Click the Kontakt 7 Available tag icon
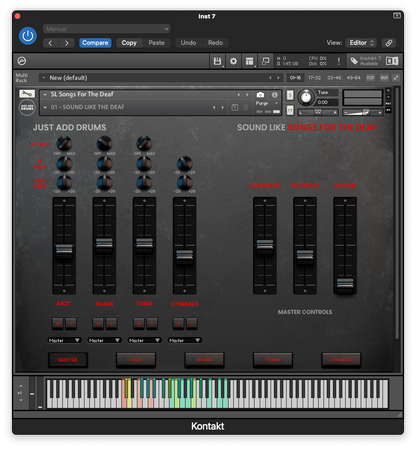 coord(354,61)
